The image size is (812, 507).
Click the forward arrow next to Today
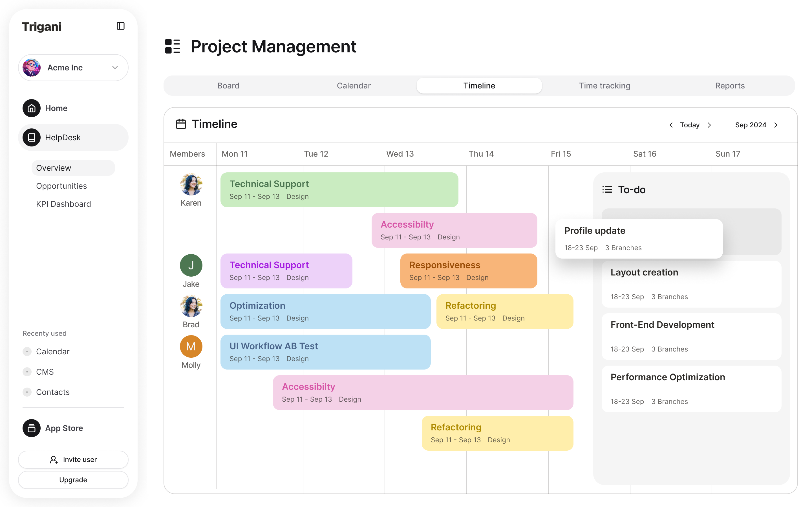pos(709,125)
